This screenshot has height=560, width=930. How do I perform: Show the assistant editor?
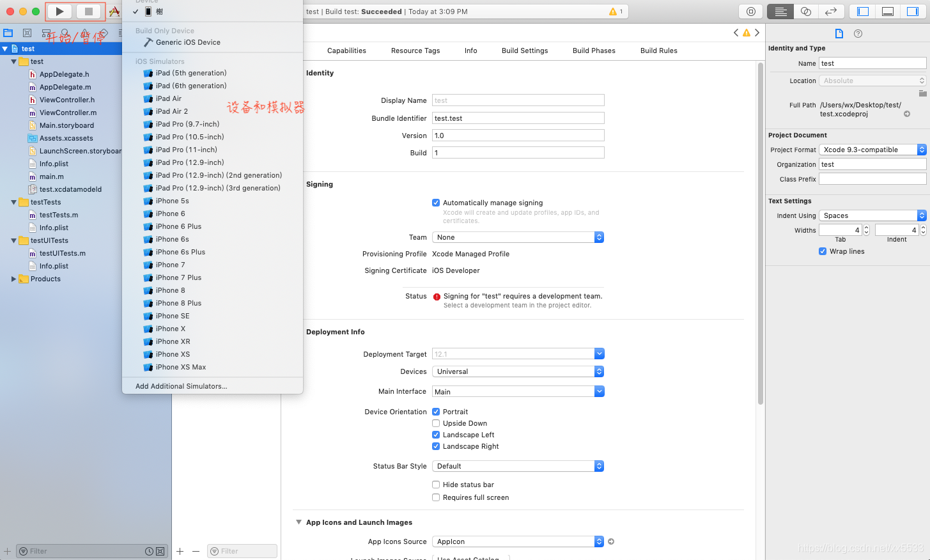(x=805, y=12)
